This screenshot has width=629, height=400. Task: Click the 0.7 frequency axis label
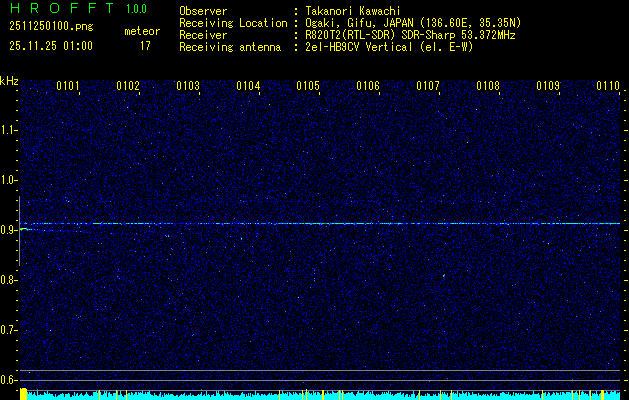[9, 330]
